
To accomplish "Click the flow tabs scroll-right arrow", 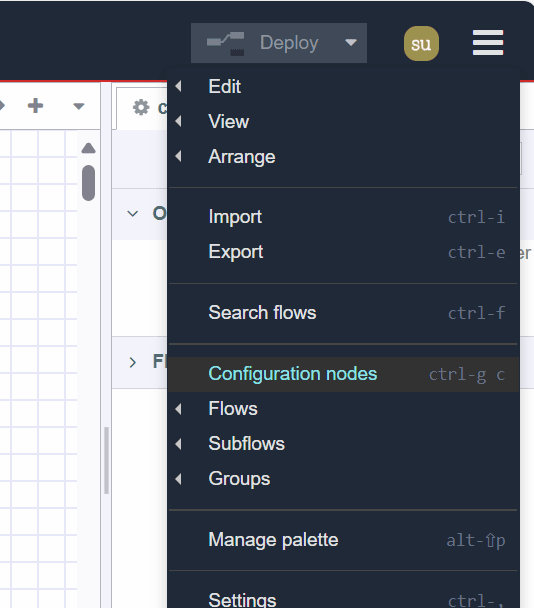I will point(2,105).
